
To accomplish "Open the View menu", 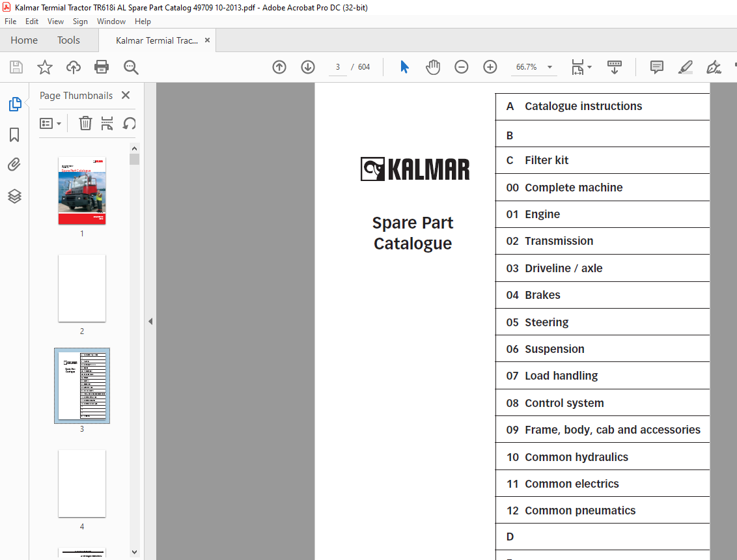I will [x=55, y=21].
